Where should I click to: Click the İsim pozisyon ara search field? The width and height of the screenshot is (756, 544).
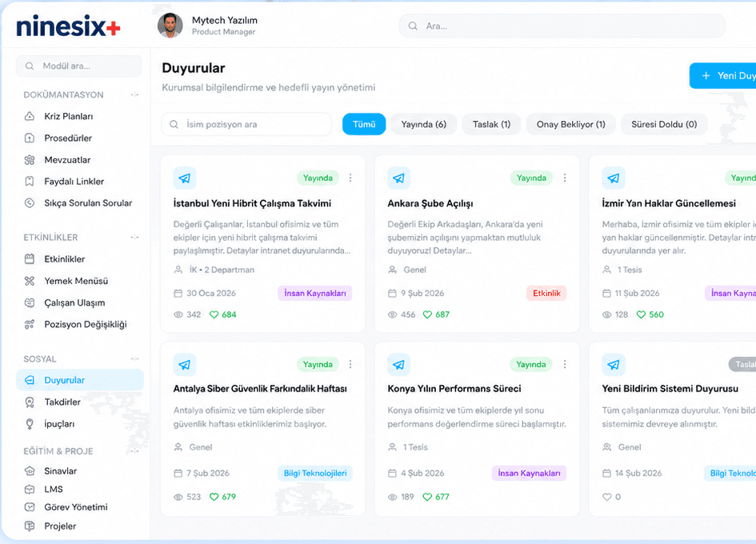click(x=246, y=125)
